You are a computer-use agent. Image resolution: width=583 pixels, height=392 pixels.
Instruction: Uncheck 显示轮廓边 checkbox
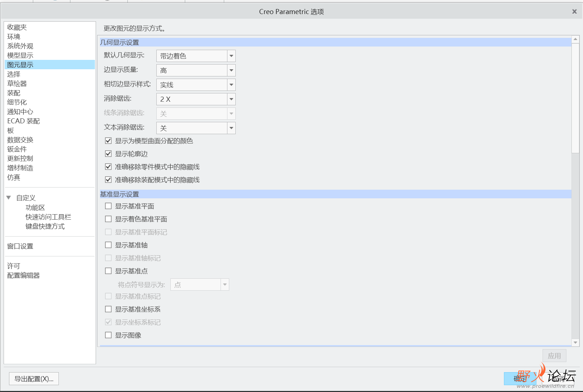pos(108,154)
